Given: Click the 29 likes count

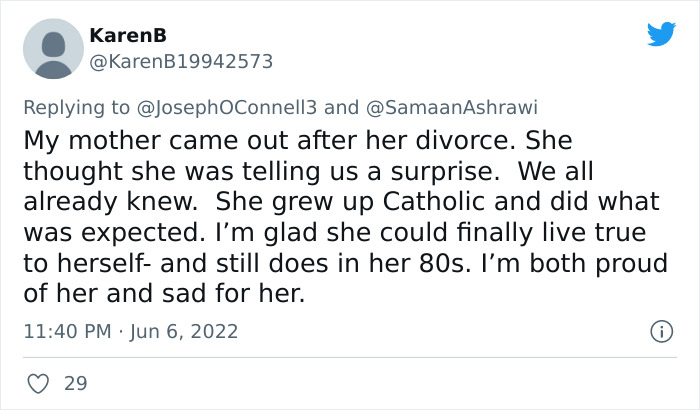Looking at the screenshot, I should [x=75, y=383].
